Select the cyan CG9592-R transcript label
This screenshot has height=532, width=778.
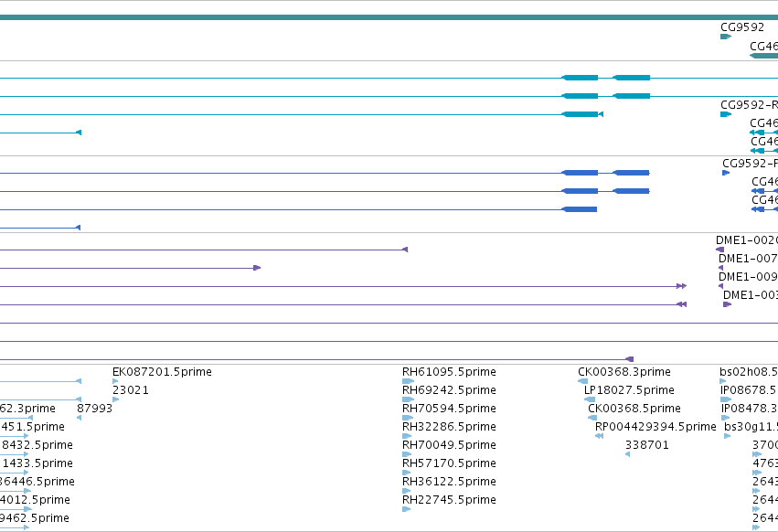(x=750, y=105)
